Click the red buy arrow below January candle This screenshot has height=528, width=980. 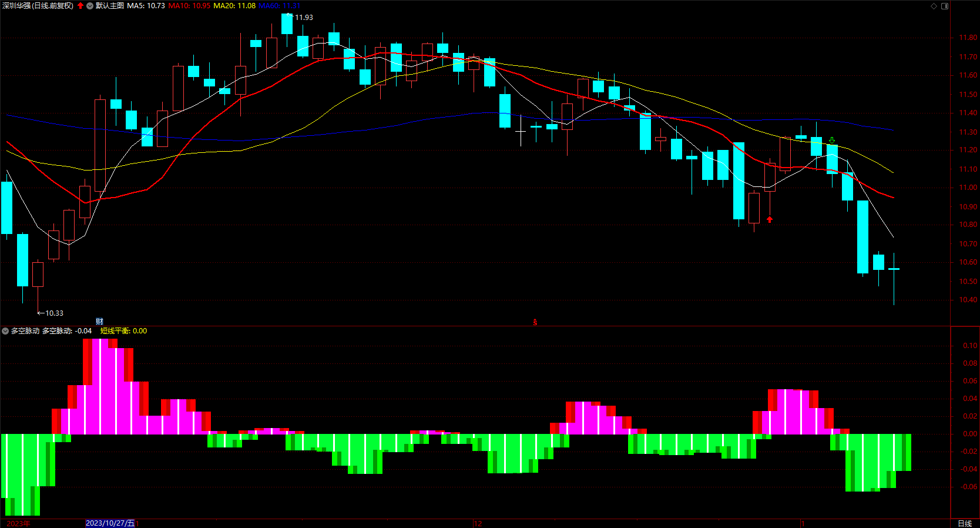click(x=770, y=219)
